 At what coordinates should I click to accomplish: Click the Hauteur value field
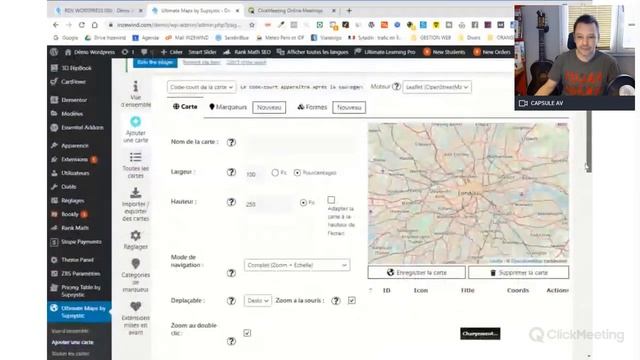click(268, 203)
